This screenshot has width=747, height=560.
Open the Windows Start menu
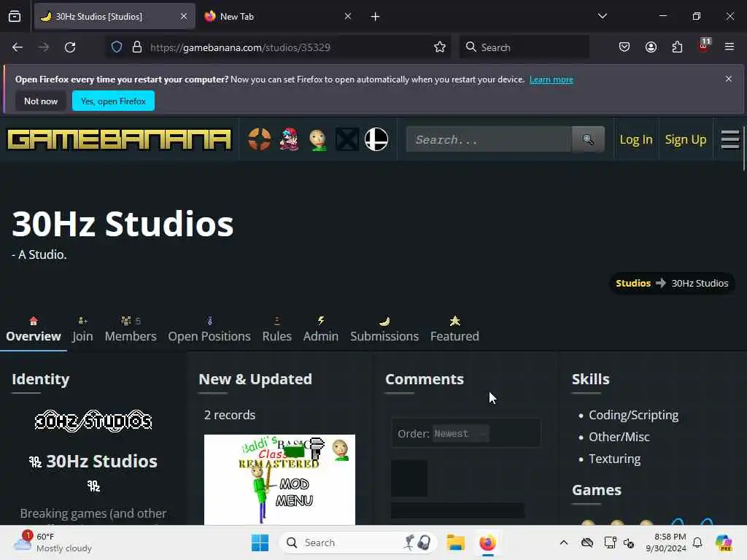260,542
